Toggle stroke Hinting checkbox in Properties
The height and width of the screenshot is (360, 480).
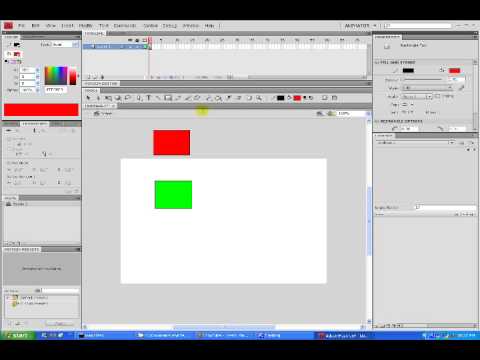point(438,96)
